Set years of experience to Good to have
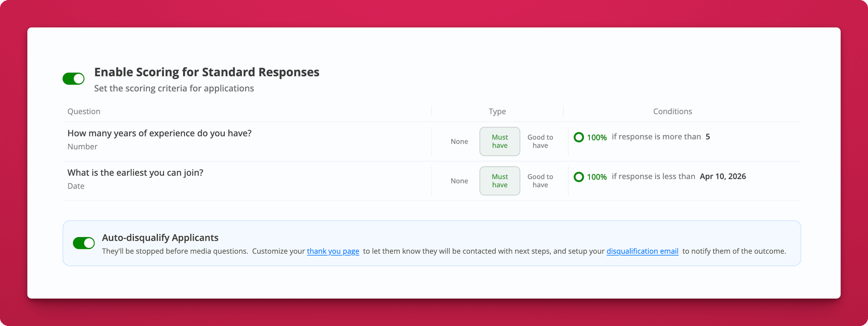This screenshot has width=868, height=326. coord(540,142)
